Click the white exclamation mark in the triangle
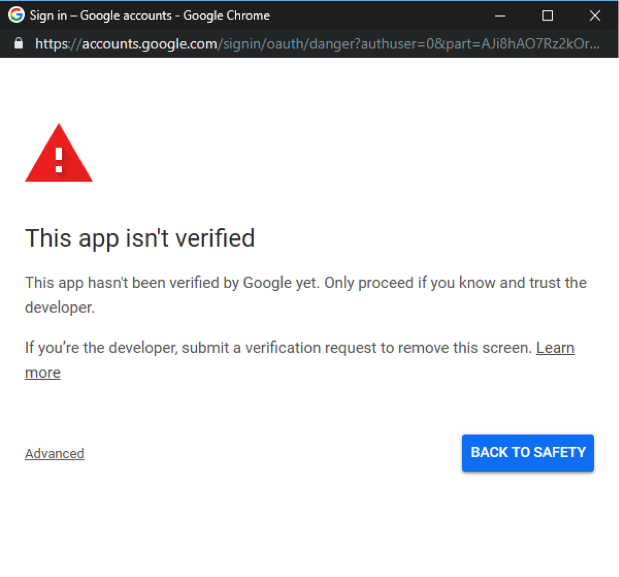This screenshot has width=619, height=577. [59, 160]
